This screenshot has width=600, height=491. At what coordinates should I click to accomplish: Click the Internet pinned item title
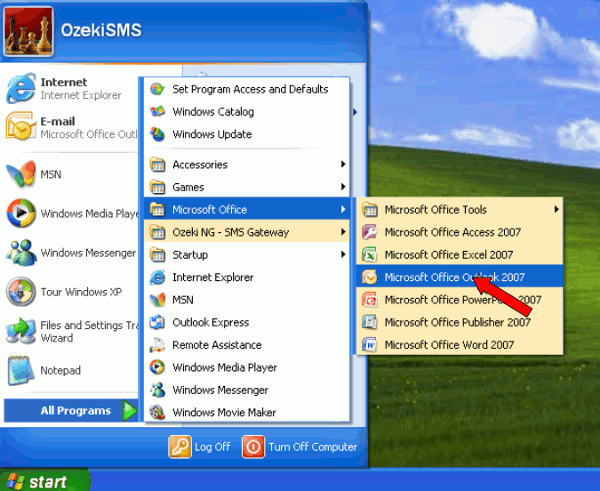click(64, 82)
